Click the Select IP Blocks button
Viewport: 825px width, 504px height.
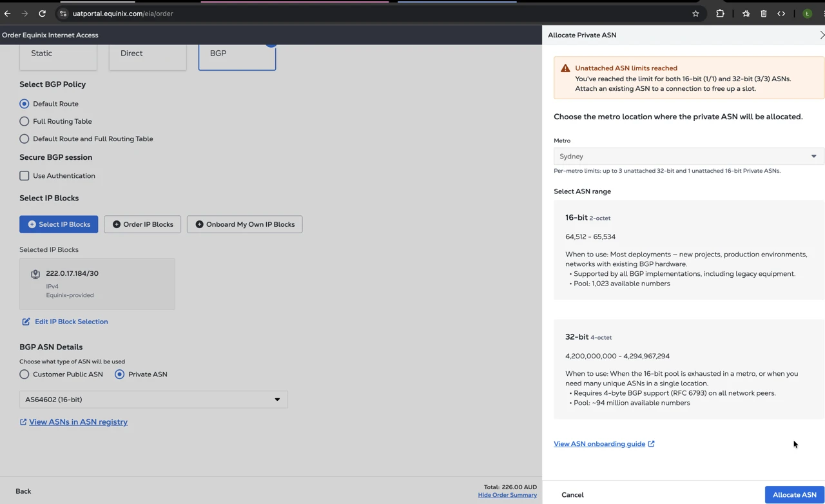click(59, 224)
